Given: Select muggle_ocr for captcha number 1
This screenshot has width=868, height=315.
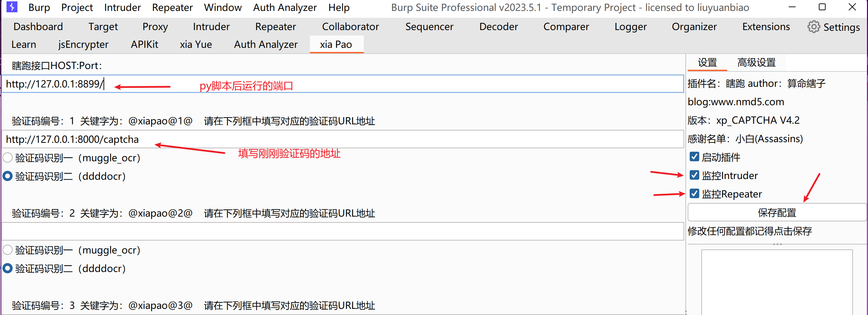Looking at the screenshot, I should [x=8, y=158].
